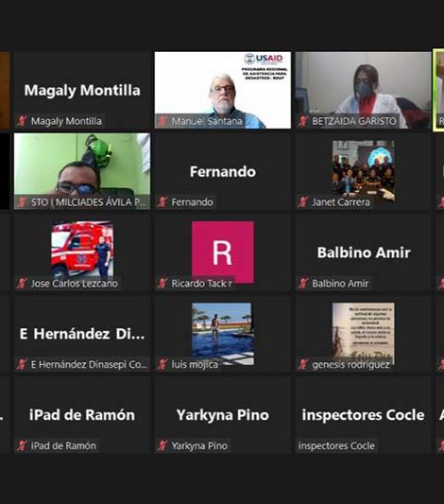Screen dimensions: 444x504
Task: Click the muted mic icon next to BETZAIDA GARISTO
Action: click(x=303, y=121)
